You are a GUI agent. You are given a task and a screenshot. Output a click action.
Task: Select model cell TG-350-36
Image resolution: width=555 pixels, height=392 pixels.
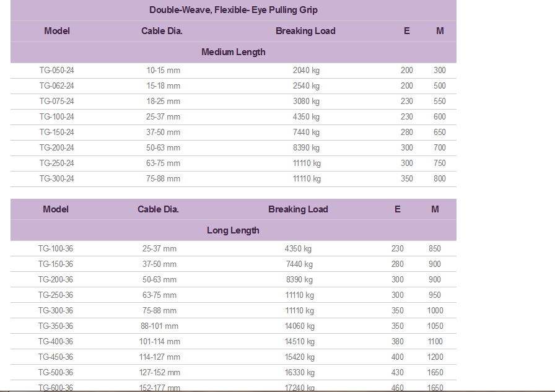[56, 326]
